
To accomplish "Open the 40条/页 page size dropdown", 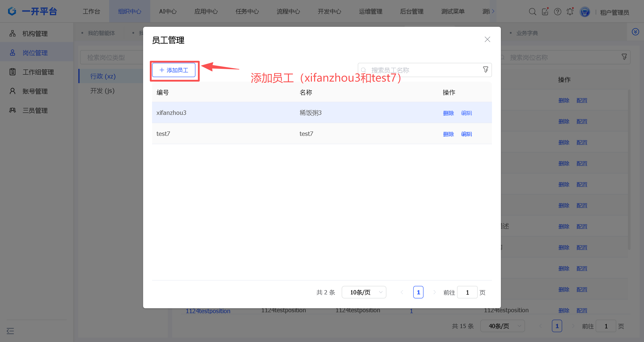I will [x=502, y=326].
